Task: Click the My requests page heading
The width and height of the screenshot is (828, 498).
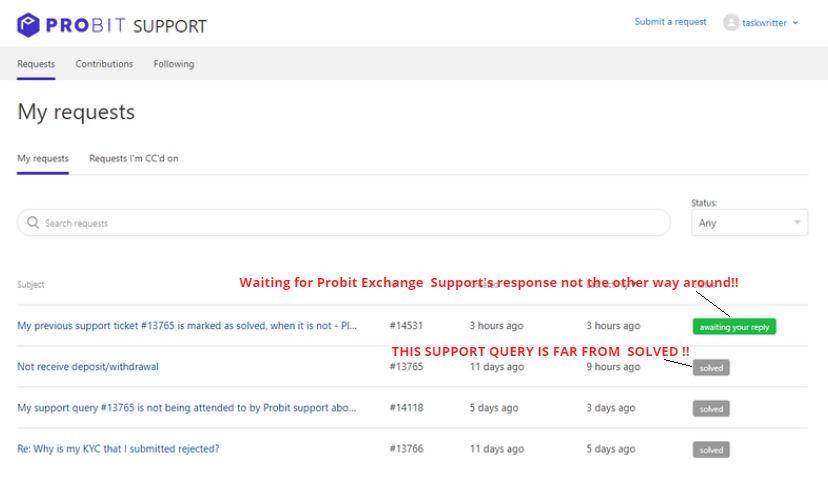Action: 76,112
